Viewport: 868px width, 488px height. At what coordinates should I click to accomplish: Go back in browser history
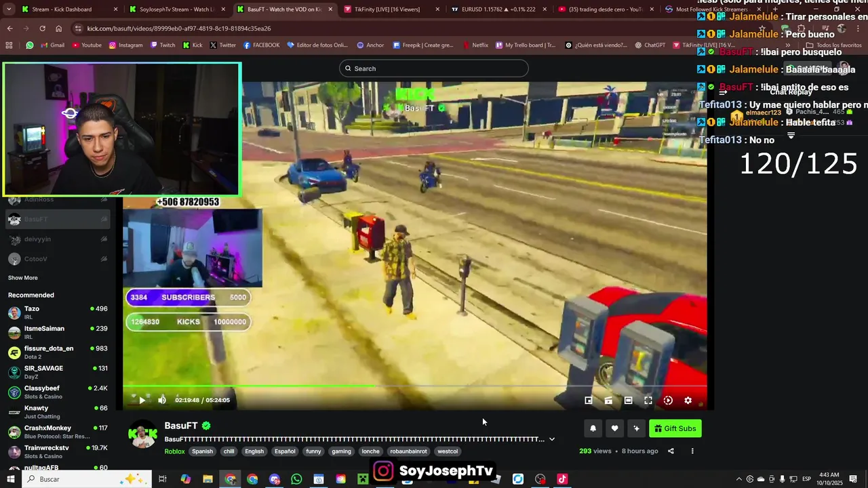(9, 28)
